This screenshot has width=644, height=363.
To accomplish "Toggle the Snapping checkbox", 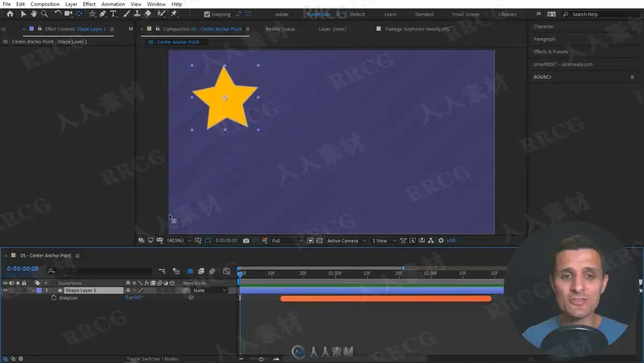I will tap(207, 14).
